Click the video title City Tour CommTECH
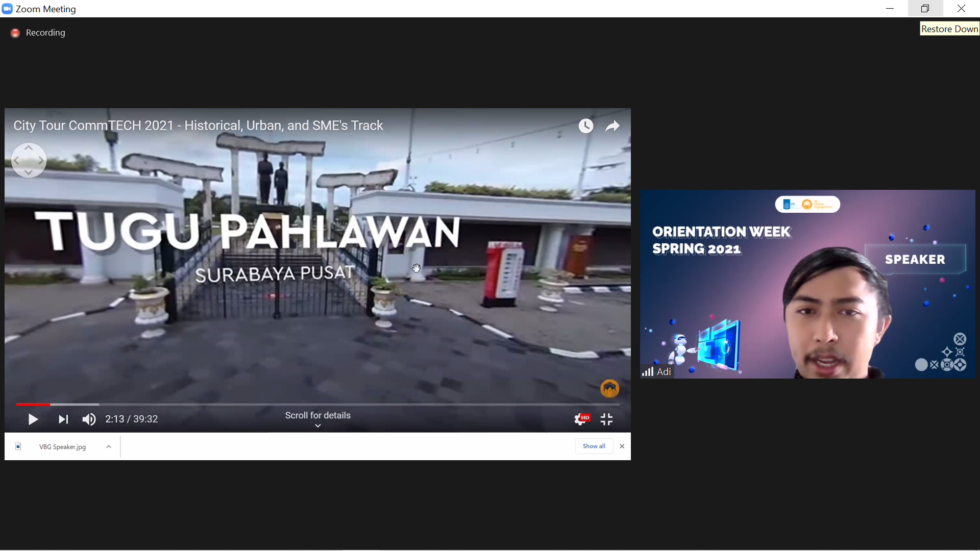Screen dimensions: 980x551 [x=198, y=126]
